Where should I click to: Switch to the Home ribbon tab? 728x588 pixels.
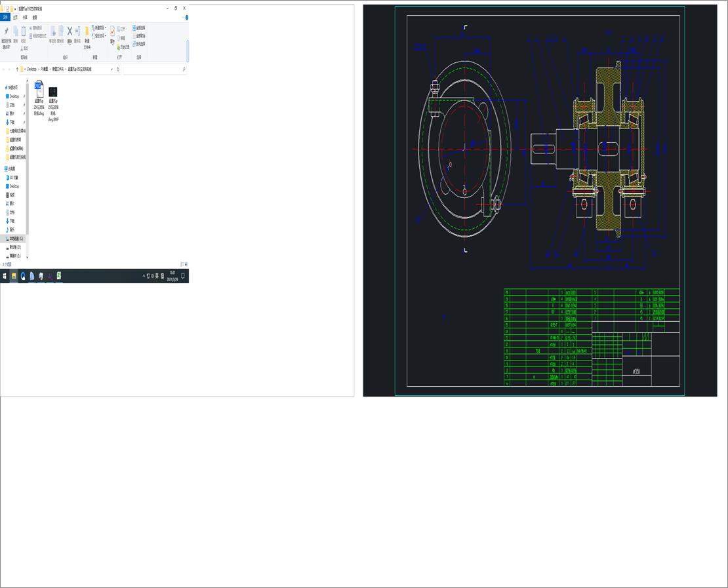coord(15,17)
